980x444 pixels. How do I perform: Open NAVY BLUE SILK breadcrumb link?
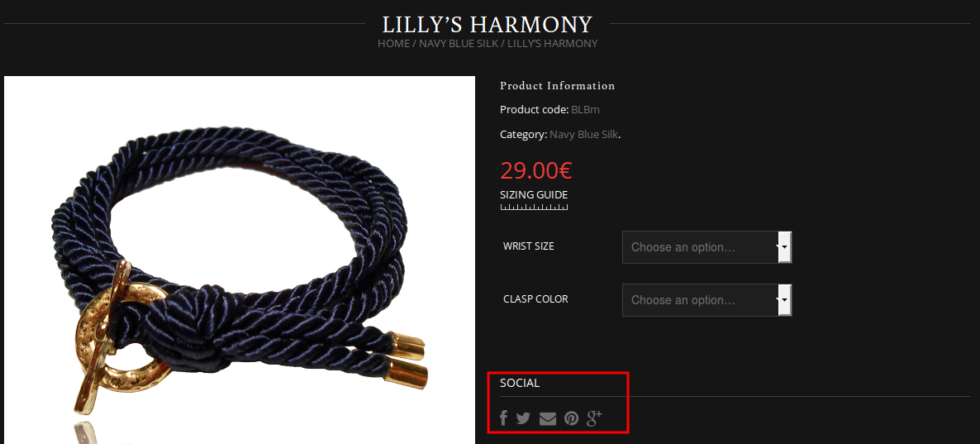point(459,44)
